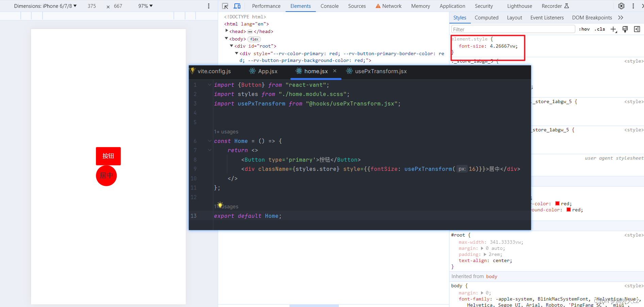This screenshot has width=644, height=307.
Task: Toggle element state with :hov button
Action: [x=584, y=29]
